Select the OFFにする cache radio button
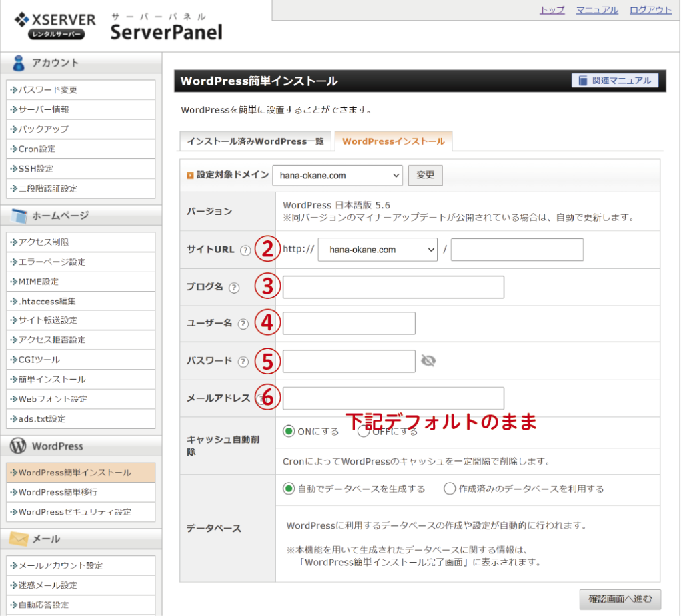 pos(364,432)
